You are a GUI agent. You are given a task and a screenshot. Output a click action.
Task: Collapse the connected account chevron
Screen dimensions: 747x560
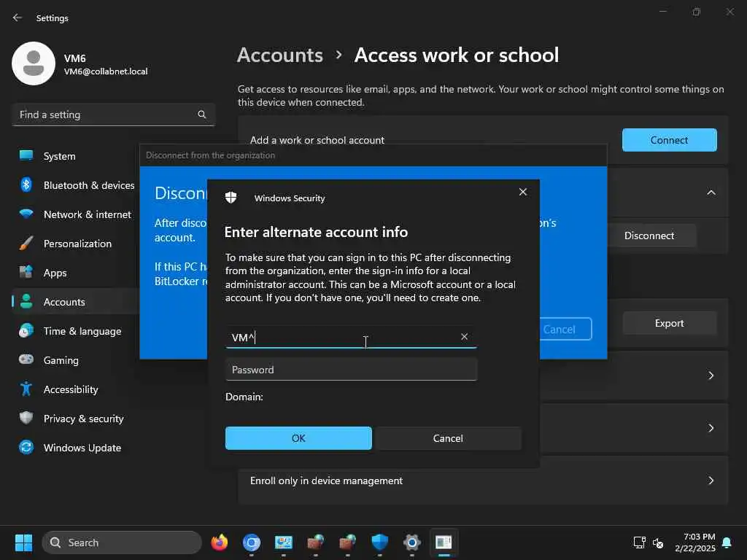click(x=711, y=192)
